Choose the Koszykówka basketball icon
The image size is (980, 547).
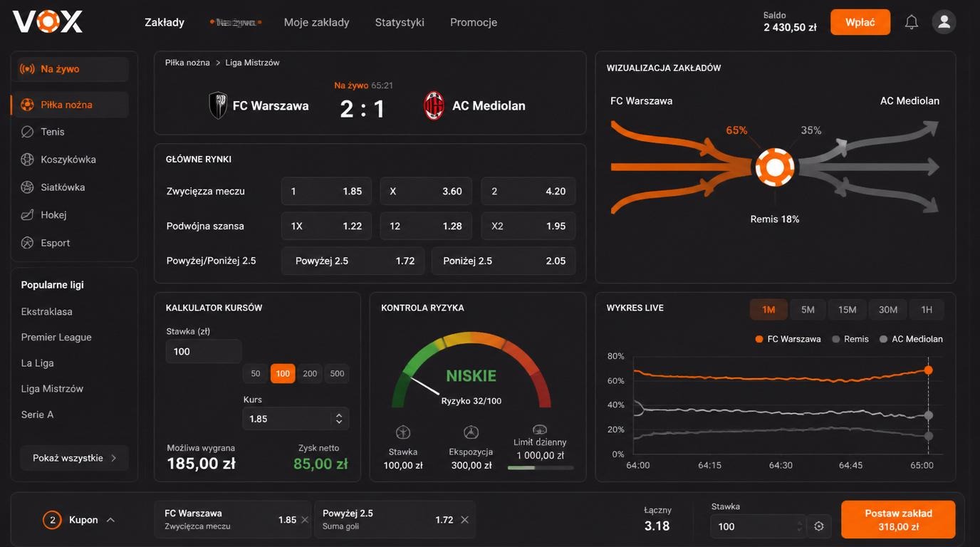point(27,160)
